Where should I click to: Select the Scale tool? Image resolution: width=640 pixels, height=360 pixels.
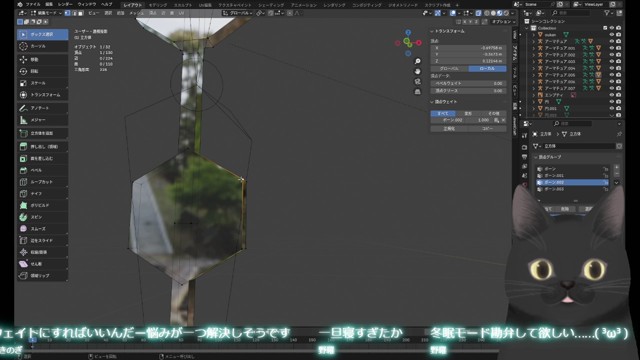click(x=42, y=83)
